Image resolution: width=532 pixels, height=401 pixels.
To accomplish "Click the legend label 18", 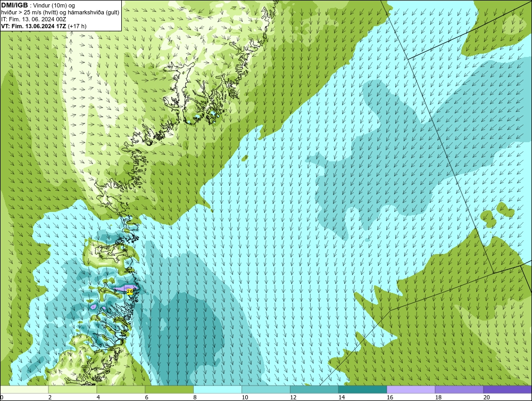I will (438, 397).
